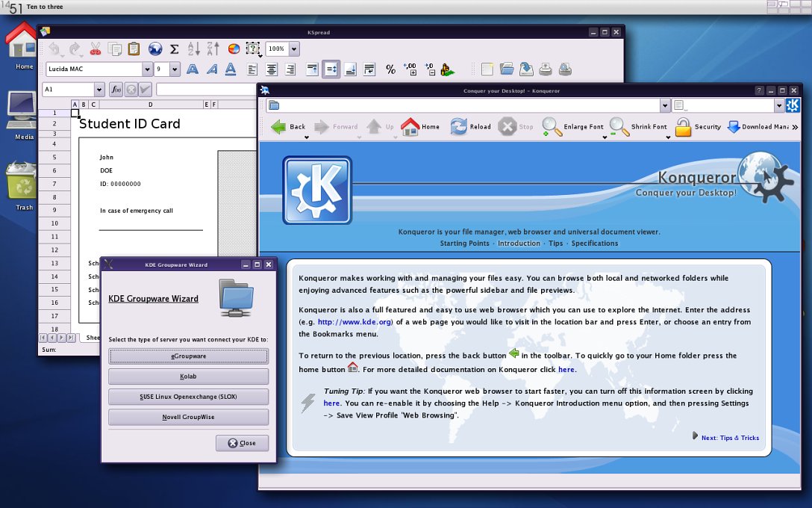This screenshot has width=812, height=508.
Task: Open the 100% zoom dropdown in KSpread
Action: click(294, 49)
